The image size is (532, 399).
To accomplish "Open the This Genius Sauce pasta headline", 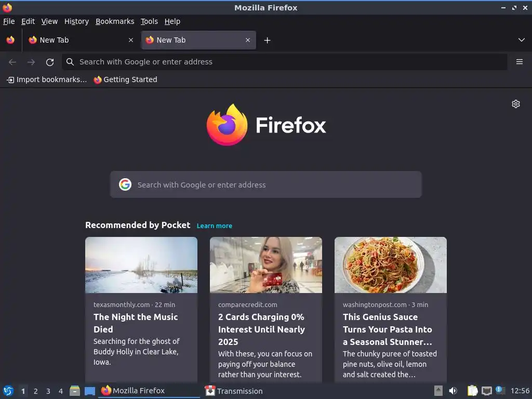I will [388, 329].
